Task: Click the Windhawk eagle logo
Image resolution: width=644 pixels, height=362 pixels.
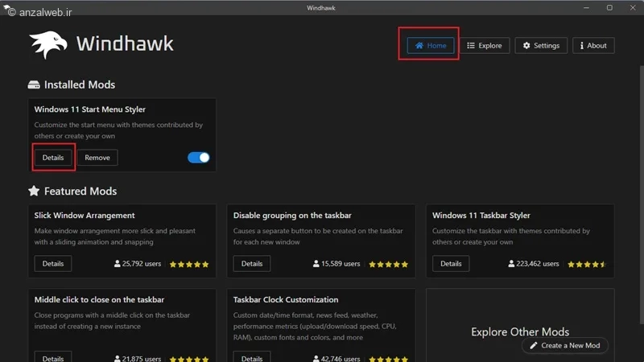Action: [47, 45]
